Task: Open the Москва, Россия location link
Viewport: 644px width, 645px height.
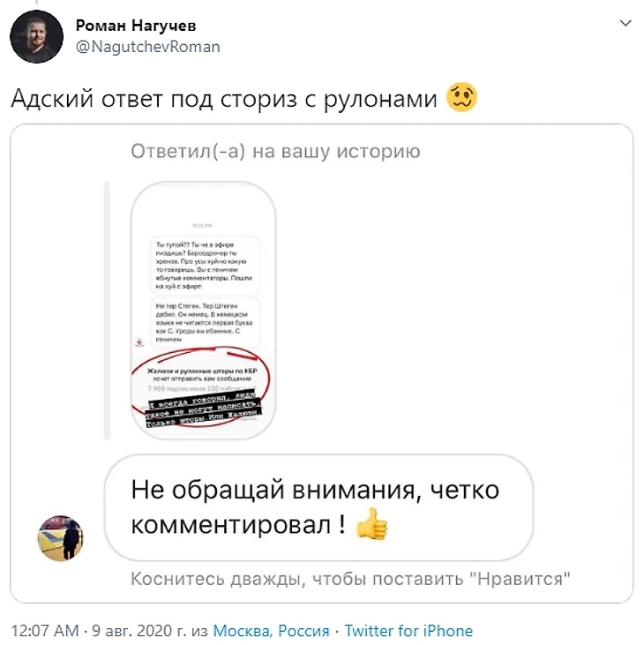Action: [x=271, y=631]
